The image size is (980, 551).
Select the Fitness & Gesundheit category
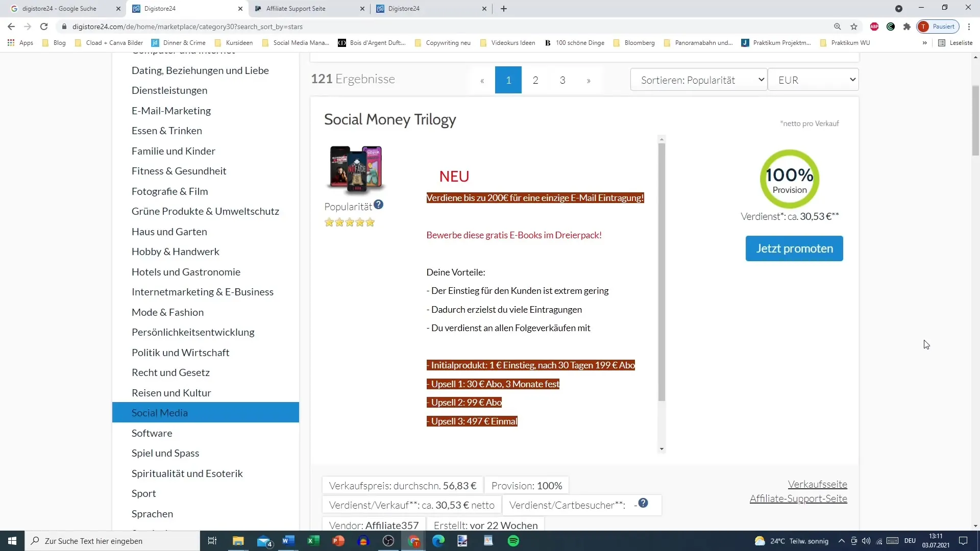tap(179, 171)
